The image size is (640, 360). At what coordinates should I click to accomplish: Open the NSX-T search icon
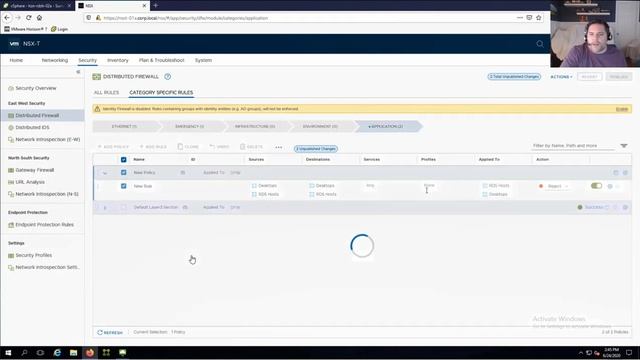tap(540, 44)
